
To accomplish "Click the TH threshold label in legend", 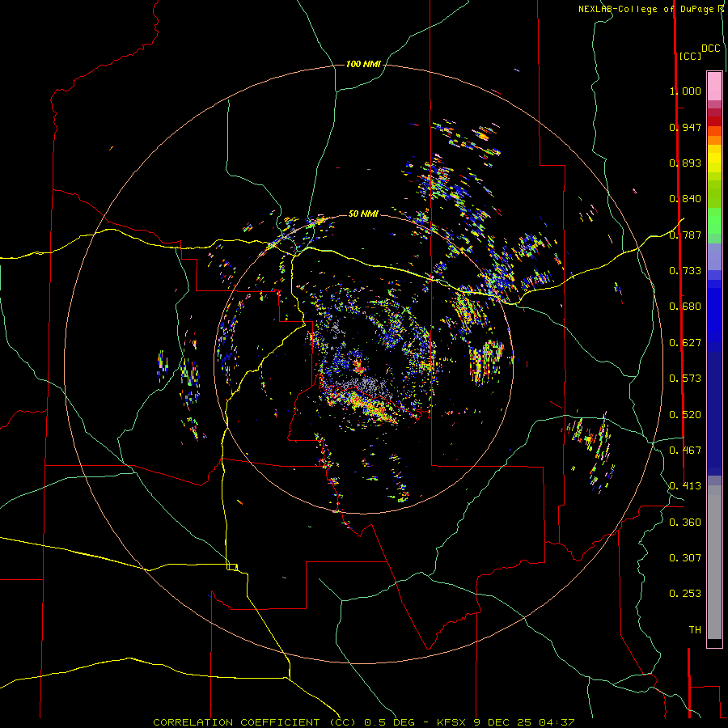I will (695, 630).
